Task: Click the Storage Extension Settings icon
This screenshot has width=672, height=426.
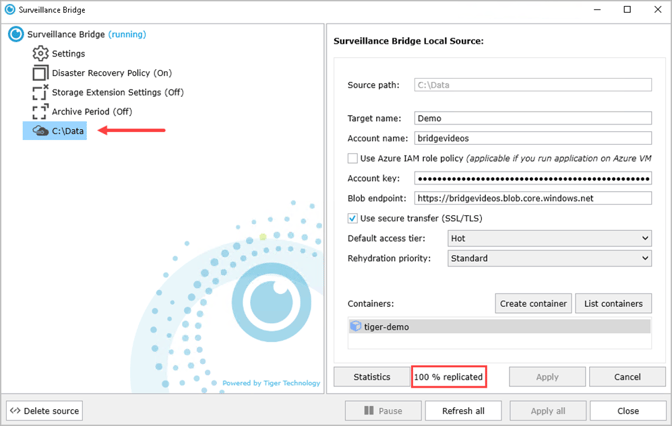Action: (40, 92)
